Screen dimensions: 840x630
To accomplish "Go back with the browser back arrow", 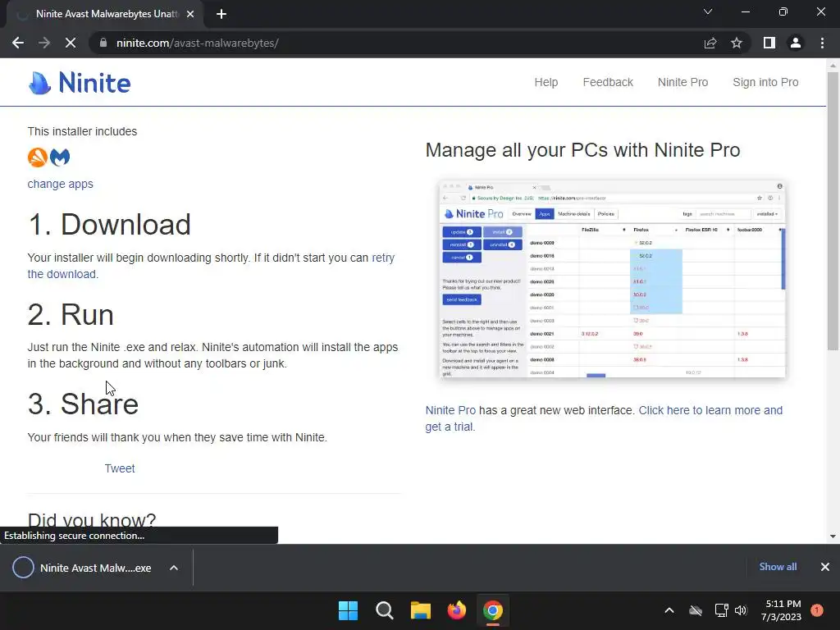I will [18, 43].
